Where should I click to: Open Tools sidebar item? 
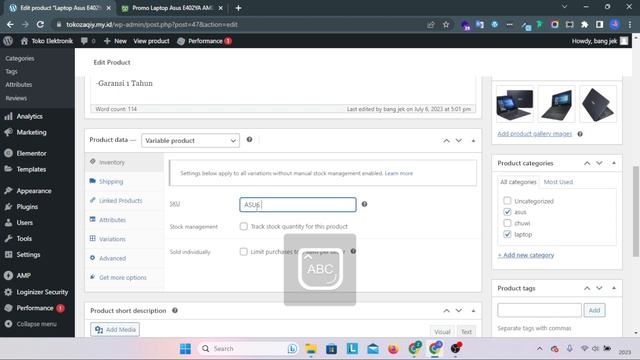(x=24, y=239)
